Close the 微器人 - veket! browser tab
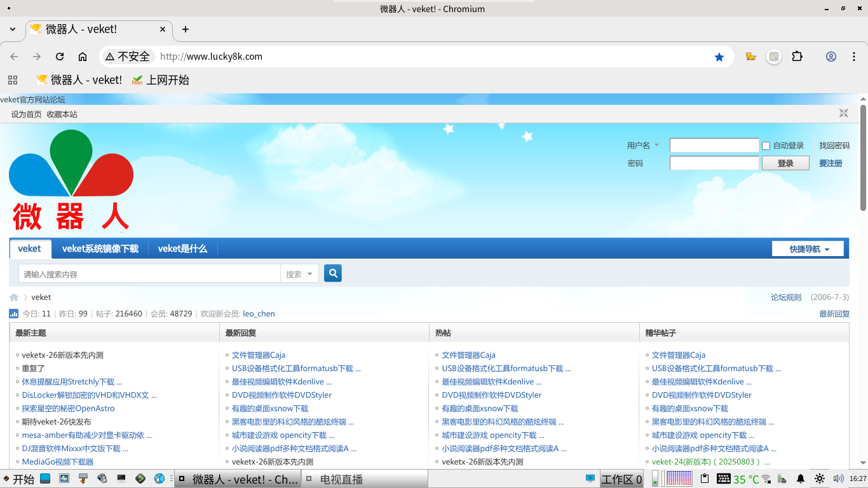868x488 pixels. [x=163, y=29]
